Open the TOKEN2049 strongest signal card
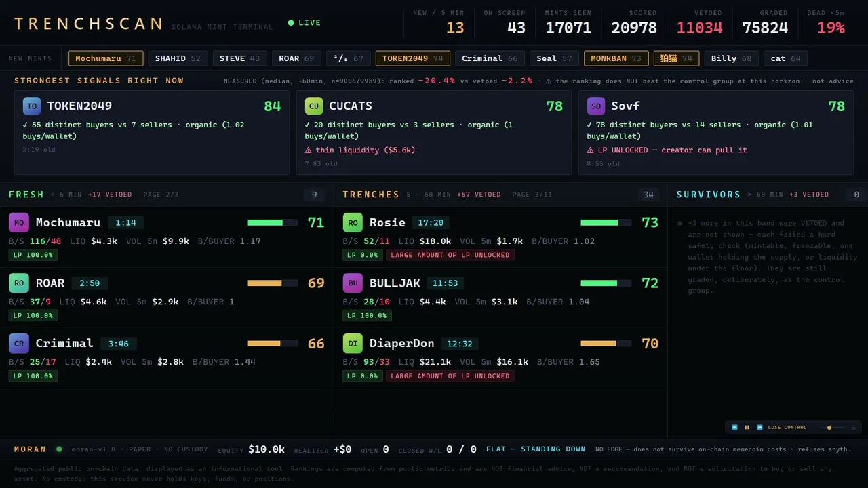Screen dimensions: 868x488 point(152,133)
